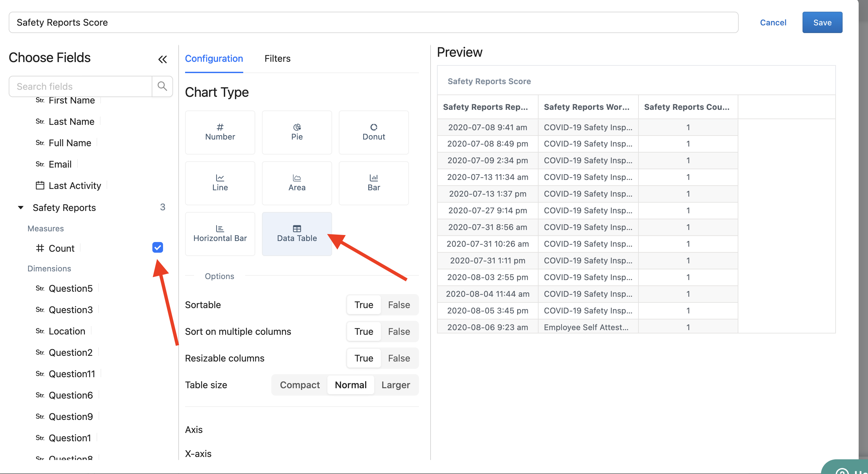Image resolution: width=868 pixels, height=474 pixels.
Task: Click the 2020-07-27 9:14 pm cell
Action: coord(487,210)
